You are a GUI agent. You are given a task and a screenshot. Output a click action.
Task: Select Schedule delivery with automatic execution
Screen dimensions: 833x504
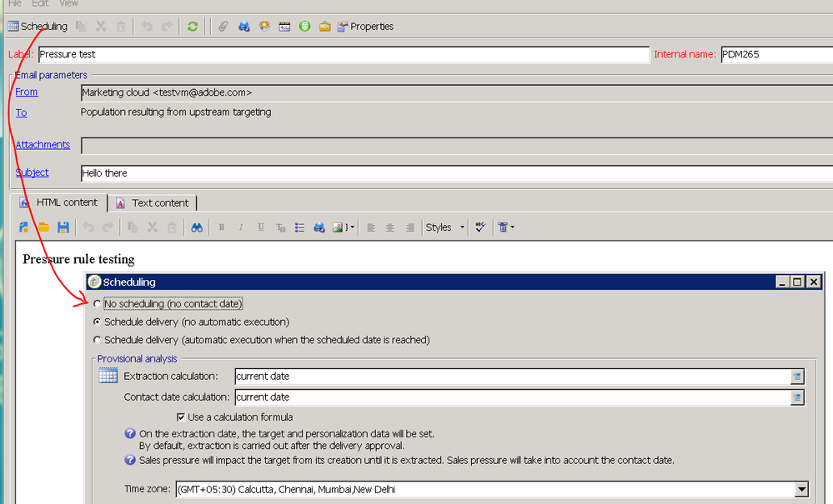pyautogui.click(x=98, y=340)
